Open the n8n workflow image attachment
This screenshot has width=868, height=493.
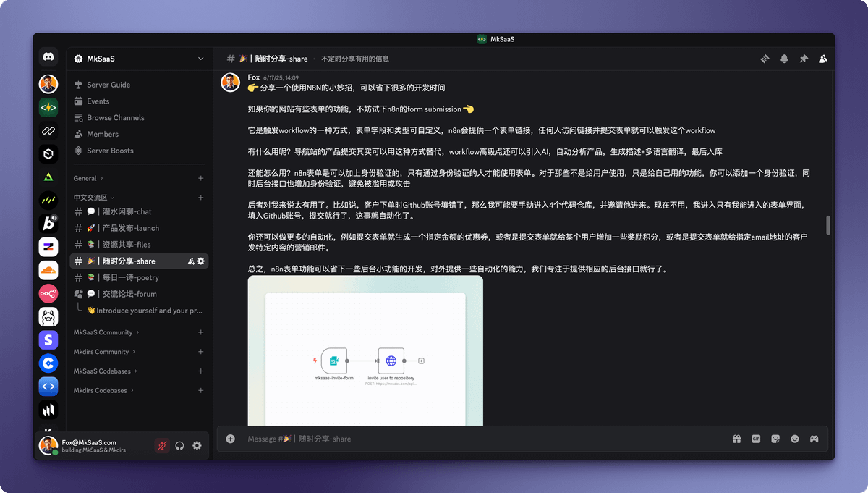tap(365, 350)
